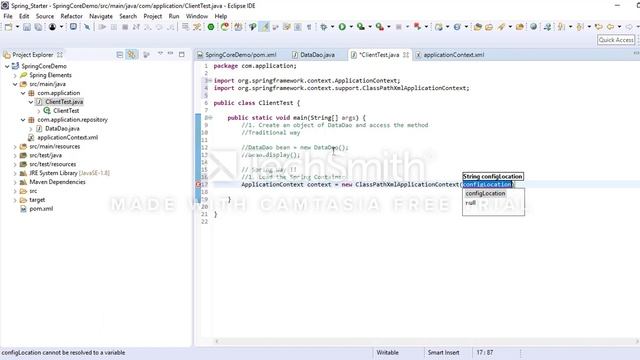Open the Debug button dropdown arrow

332,27
